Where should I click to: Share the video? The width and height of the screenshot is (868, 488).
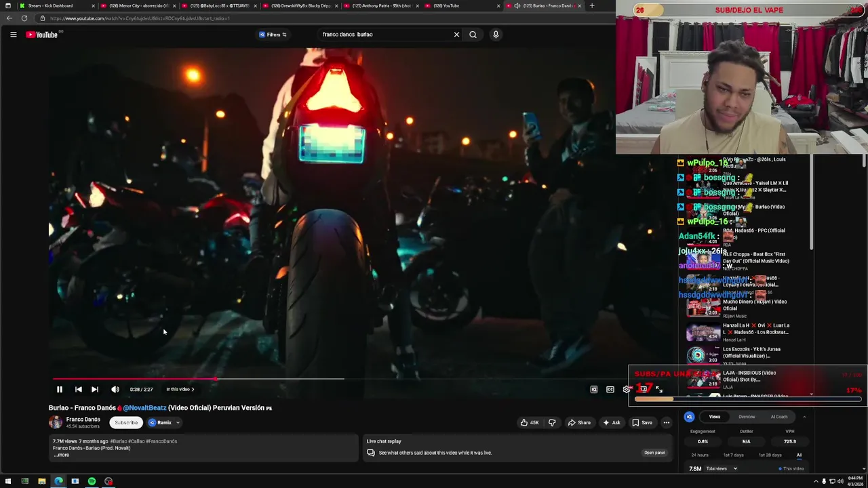pyautogui.click(x=579, y=422)
